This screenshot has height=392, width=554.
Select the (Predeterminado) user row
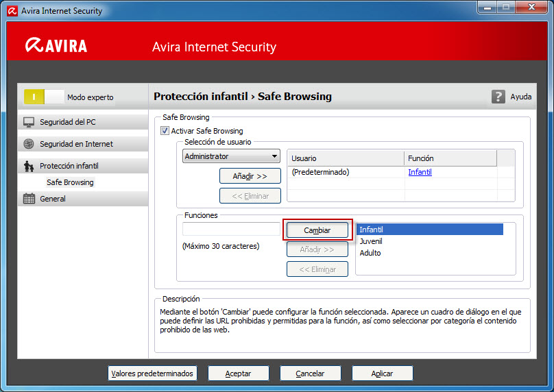(x=400, y=172)
